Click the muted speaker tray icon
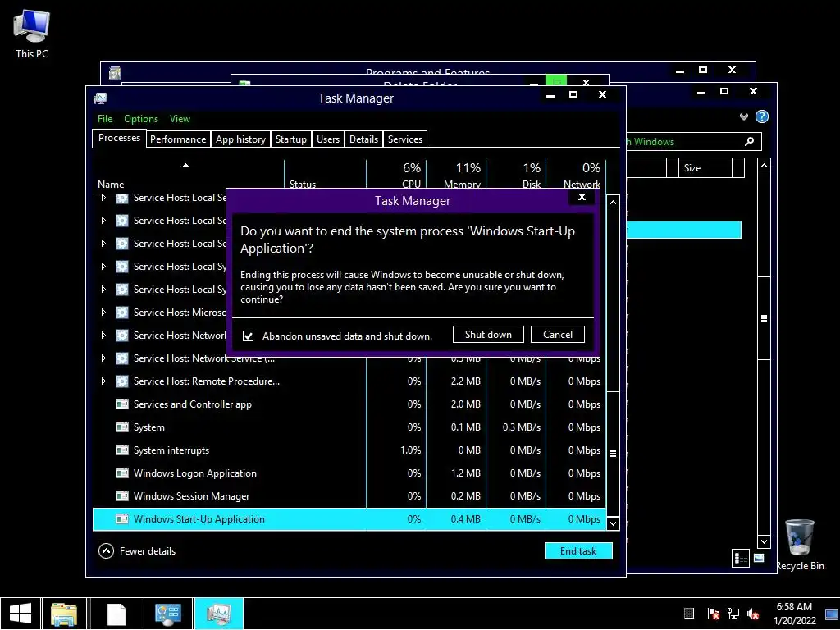This screenshot has width=840, height=630. [x=753, y=614]
